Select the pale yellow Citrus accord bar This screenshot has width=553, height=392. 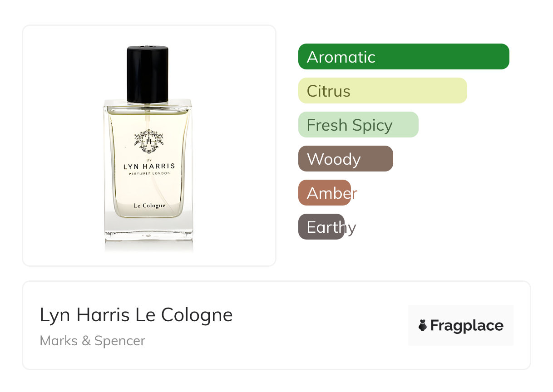[x=383, y=91]
